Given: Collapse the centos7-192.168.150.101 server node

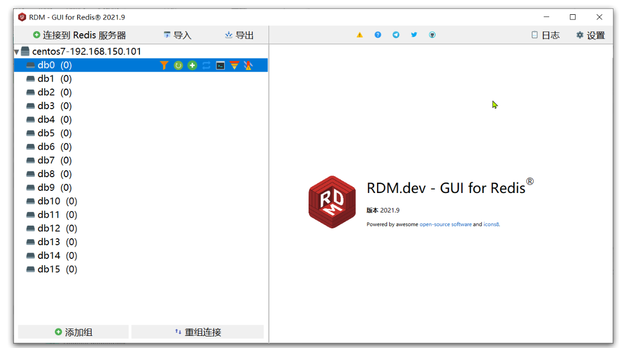Looking at the screenshot, I should tap(16, 52).
